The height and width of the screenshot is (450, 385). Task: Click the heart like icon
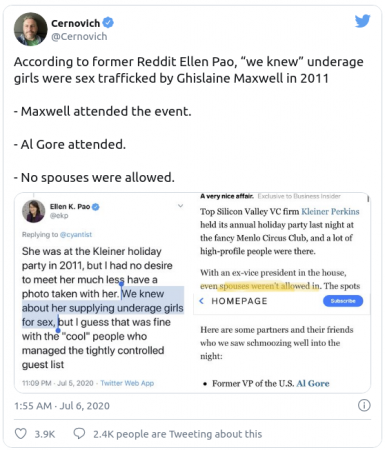21,433
